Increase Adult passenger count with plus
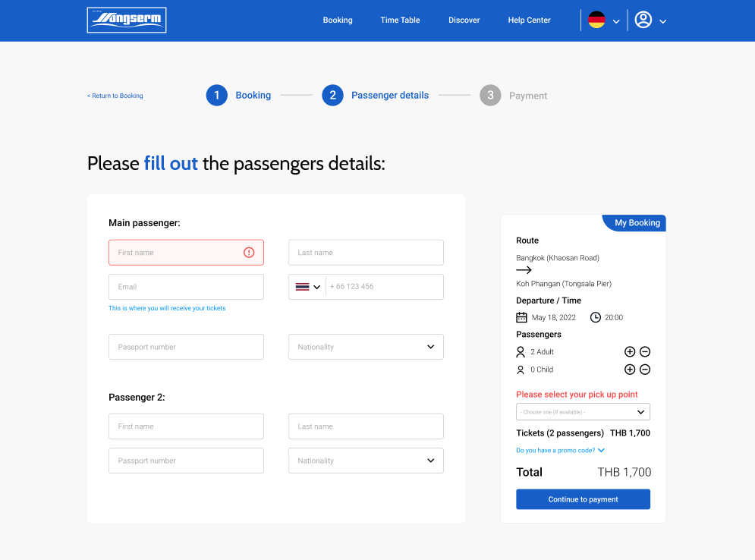The height and width of the screenshot is (560, 755). 630,352
